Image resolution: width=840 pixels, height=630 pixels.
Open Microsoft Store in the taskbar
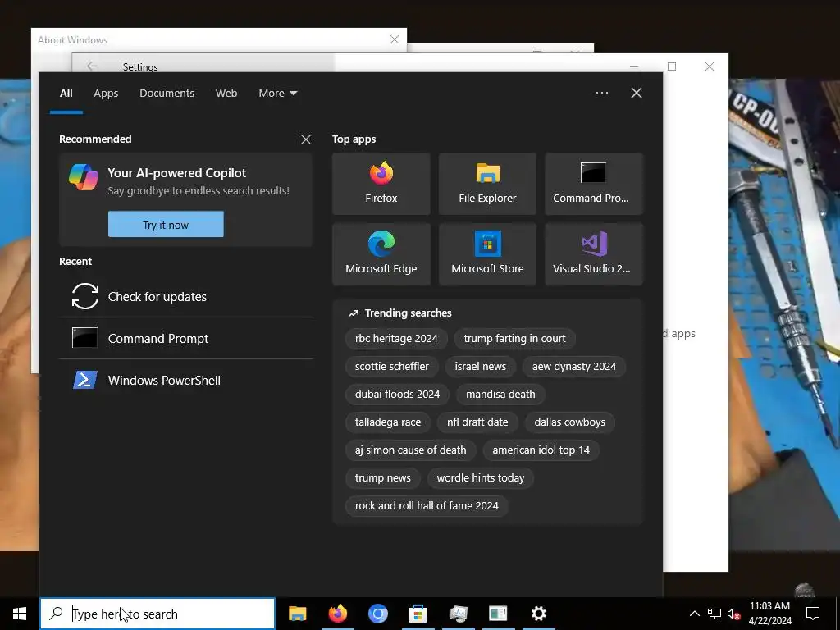coord(418,614)
